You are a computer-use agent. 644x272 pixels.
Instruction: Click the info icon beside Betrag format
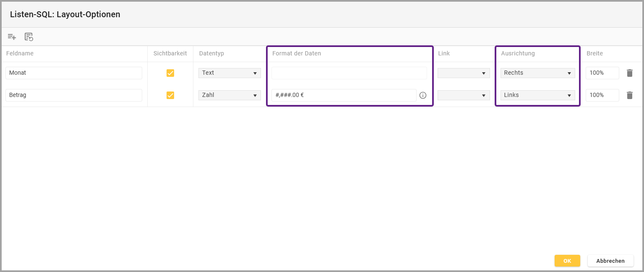pos(423,95)
